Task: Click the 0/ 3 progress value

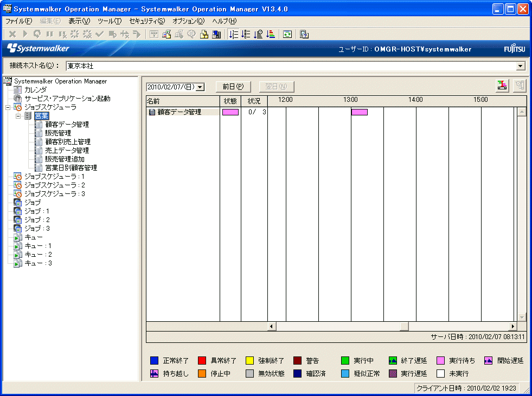Action: (x=257, y=112)
